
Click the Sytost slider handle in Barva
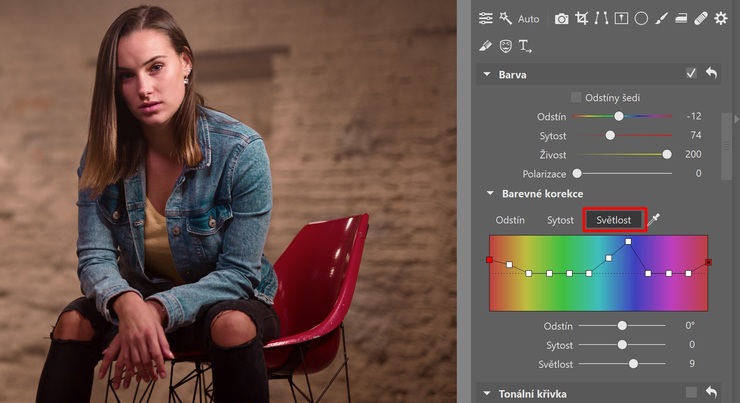(610, 135)
